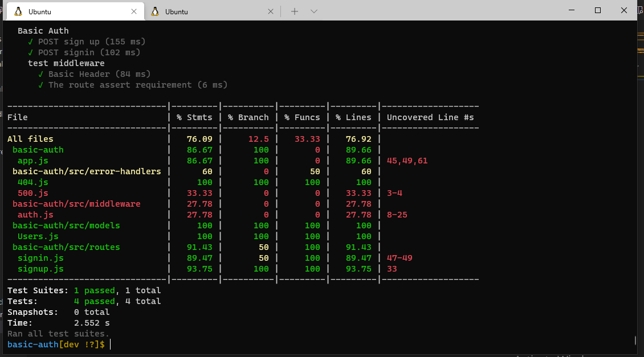Image resolution: width=644 pixels, height=357 pixels.
Task: Close the terminal window
Action: (624, 10)
